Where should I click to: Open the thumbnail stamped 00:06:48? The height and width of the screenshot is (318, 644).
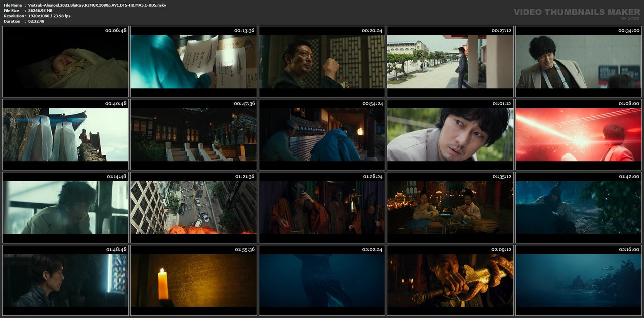[x=65, y=61]
